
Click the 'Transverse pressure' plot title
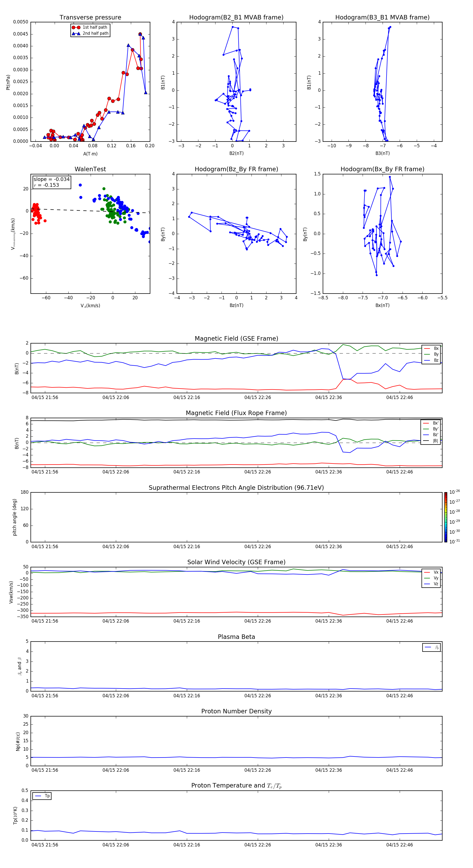tap(90, 18)
